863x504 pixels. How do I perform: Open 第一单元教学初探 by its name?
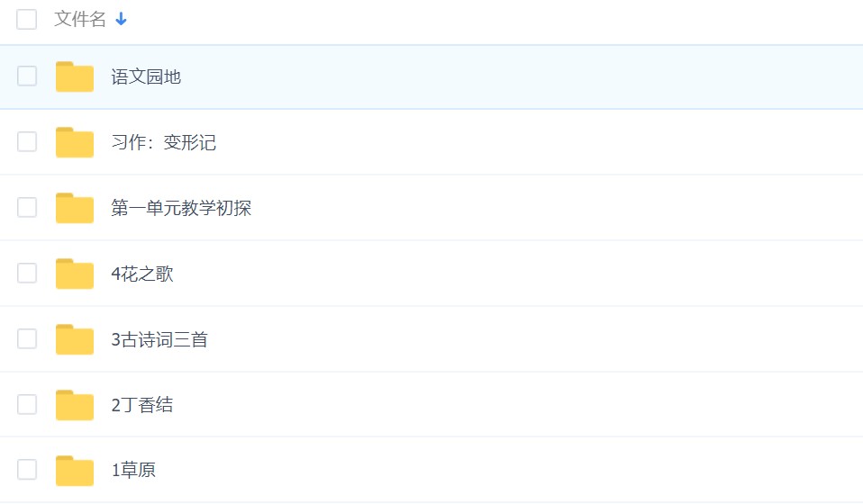click(x=180, y=209)
